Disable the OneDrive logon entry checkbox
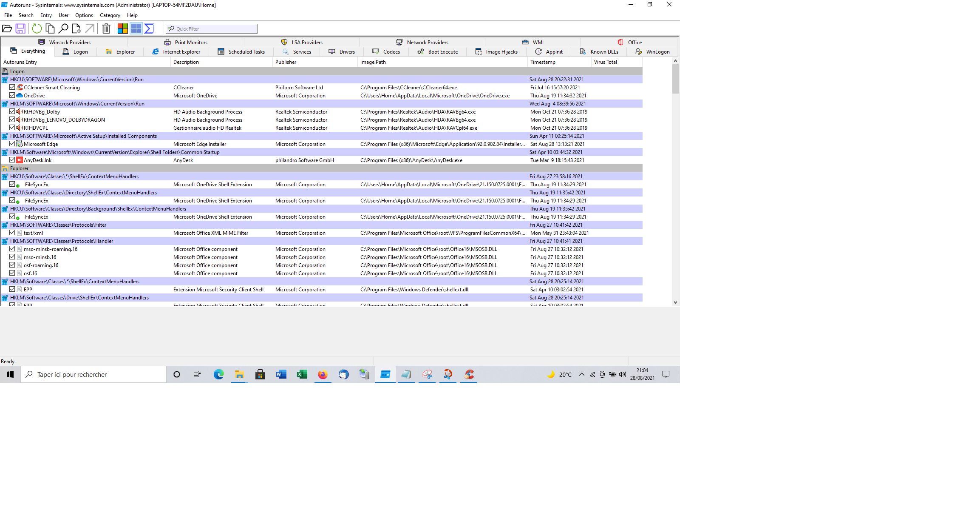 [x=12, y=95]
